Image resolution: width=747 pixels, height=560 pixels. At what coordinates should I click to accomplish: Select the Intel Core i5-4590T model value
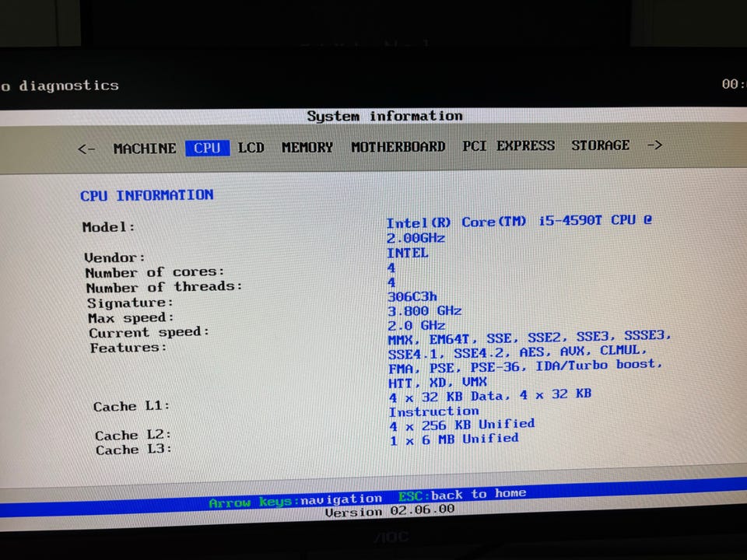tap(519, 222)
